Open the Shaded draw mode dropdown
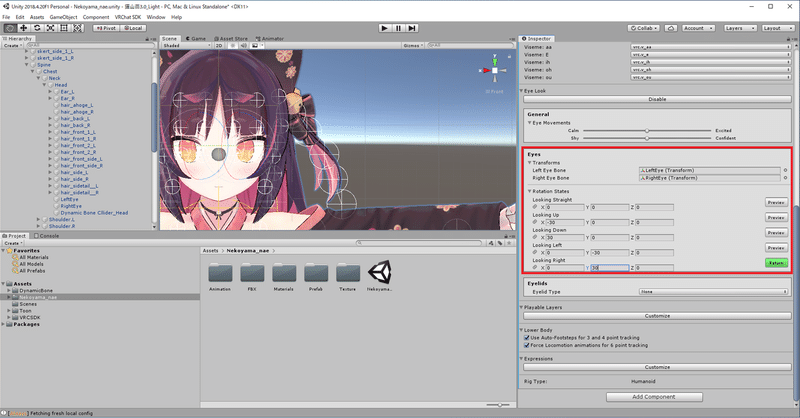This screenshot has width=800, height=418. 186,45
